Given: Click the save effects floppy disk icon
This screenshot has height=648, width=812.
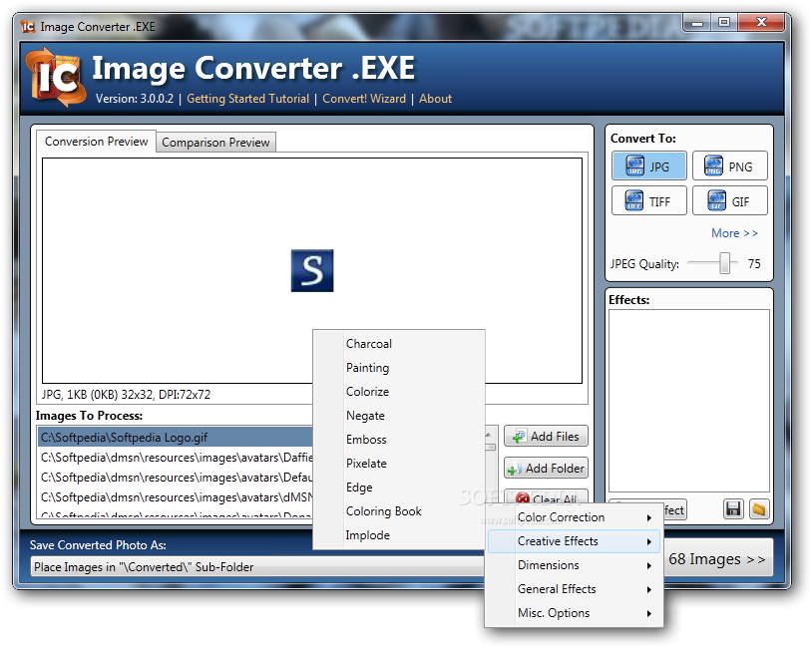Looking at the screenshot, I should (733, 509).
